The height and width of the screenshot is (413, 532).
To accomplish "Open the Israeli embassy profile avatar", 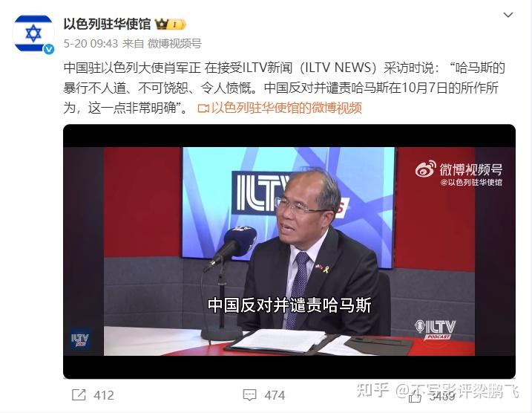I will pos(33,33).
